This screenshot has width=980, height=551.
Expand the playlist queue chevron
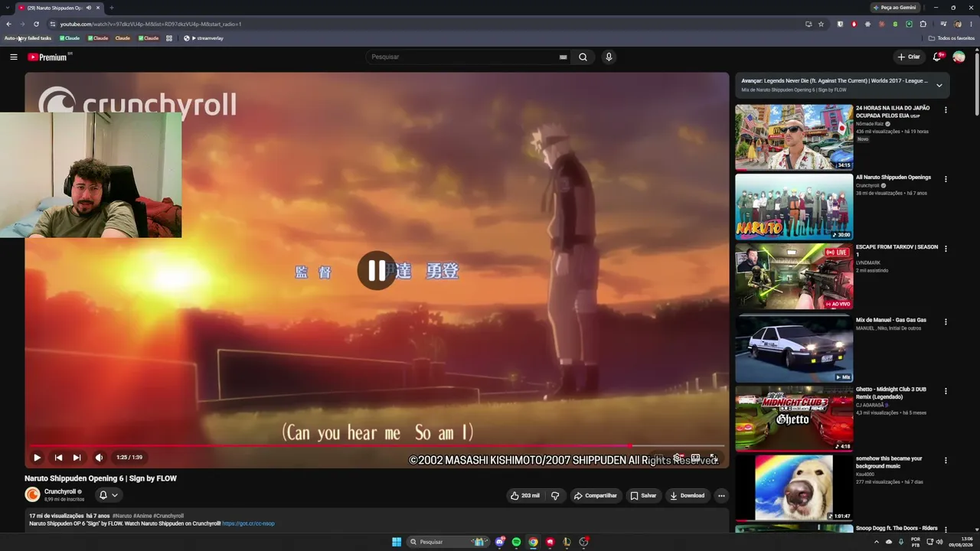(939, 85)
